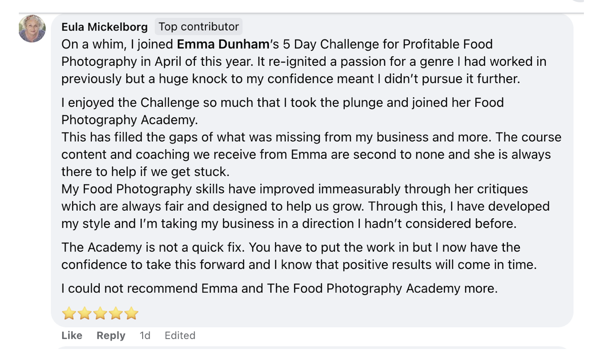Click the middle star emoji
The height and width of the screenshot is (364, 607).
[100, 313]
